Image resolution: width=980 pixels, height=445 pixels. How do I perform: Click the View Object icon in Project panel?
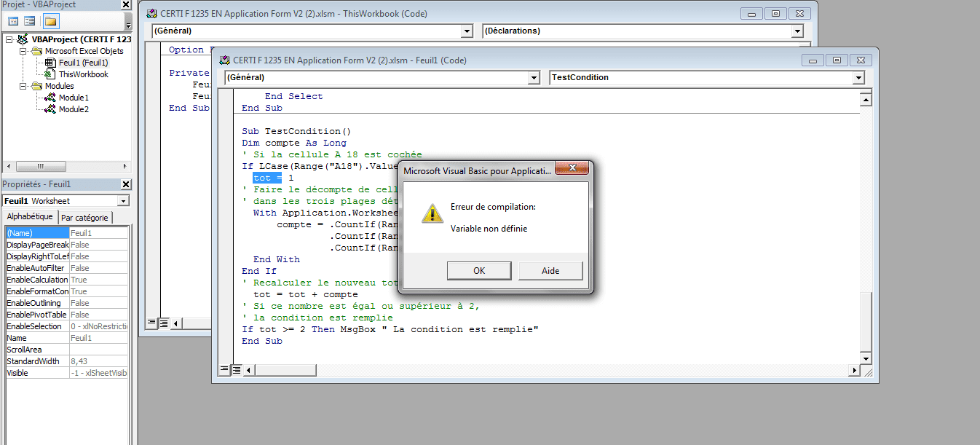pyautogui.click(x=30, y=21)
